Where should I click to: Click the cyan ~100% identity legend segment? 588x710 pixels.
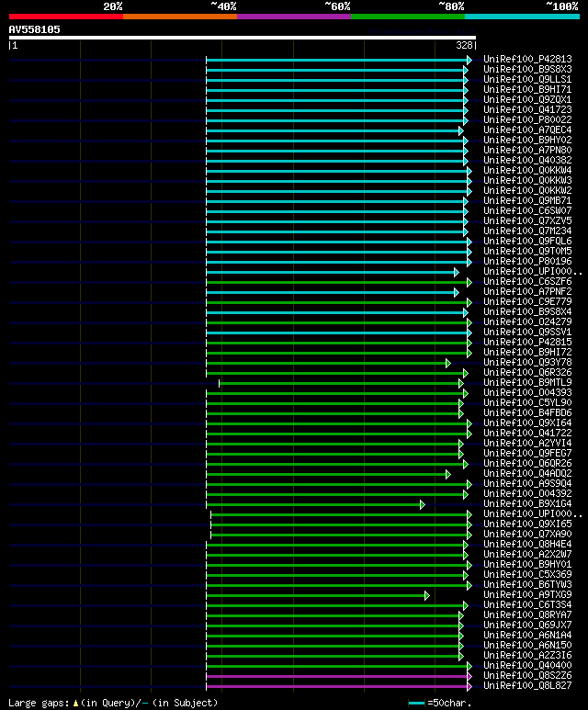(x=523, y=17)
